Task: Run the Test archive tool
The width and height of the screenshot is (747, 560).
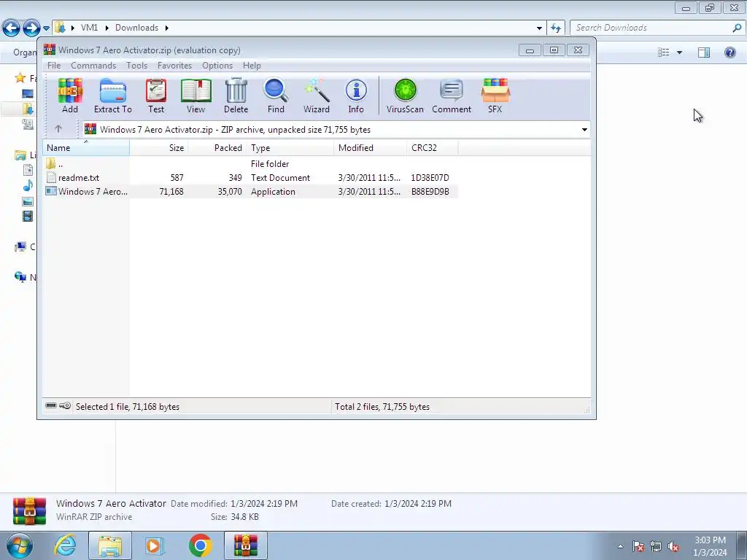Action: 156,96
